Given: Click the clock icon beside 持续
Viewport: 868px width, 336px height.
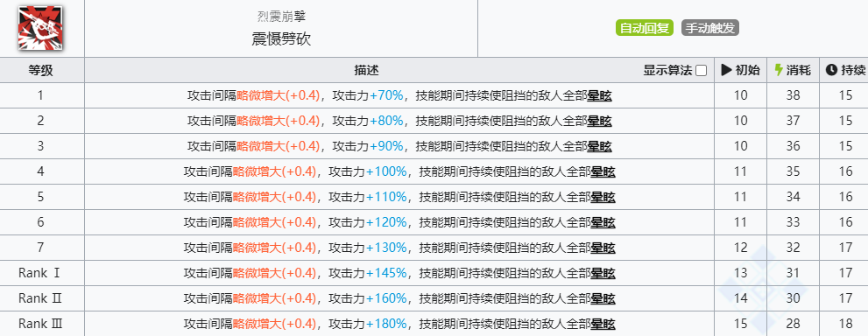Looking at the screenshot, I should [831, 70].
